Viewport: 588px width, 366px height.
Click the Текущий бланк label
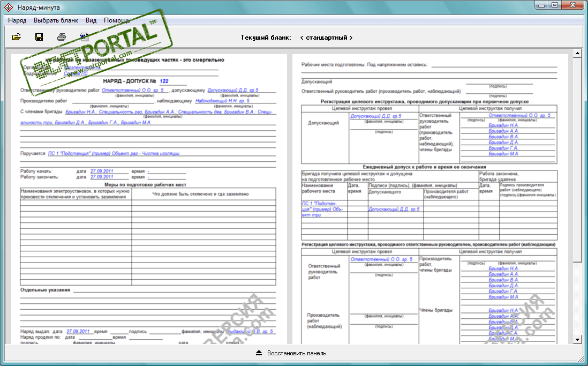coord(266,38)
